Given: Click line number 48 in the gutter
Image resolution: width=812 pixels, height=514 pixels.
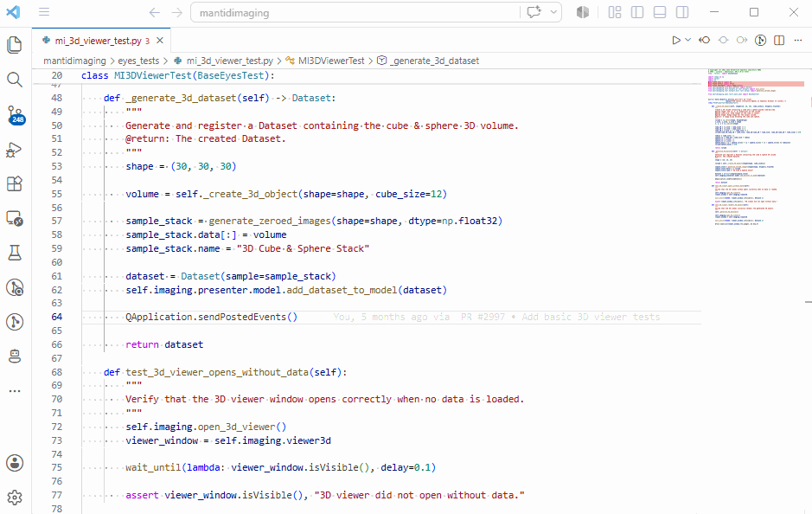Looking at the screenshot, I should (57, 98).
